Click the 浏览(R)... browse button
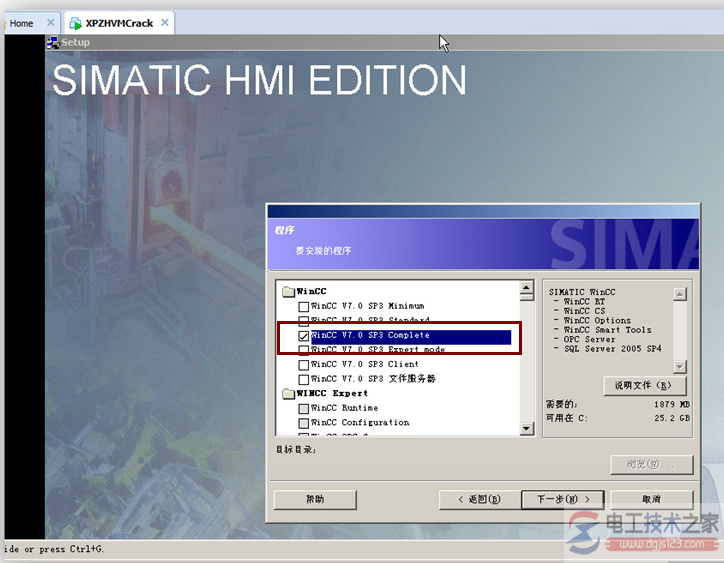Screen dimensions: 724x563 coord(652,465)
